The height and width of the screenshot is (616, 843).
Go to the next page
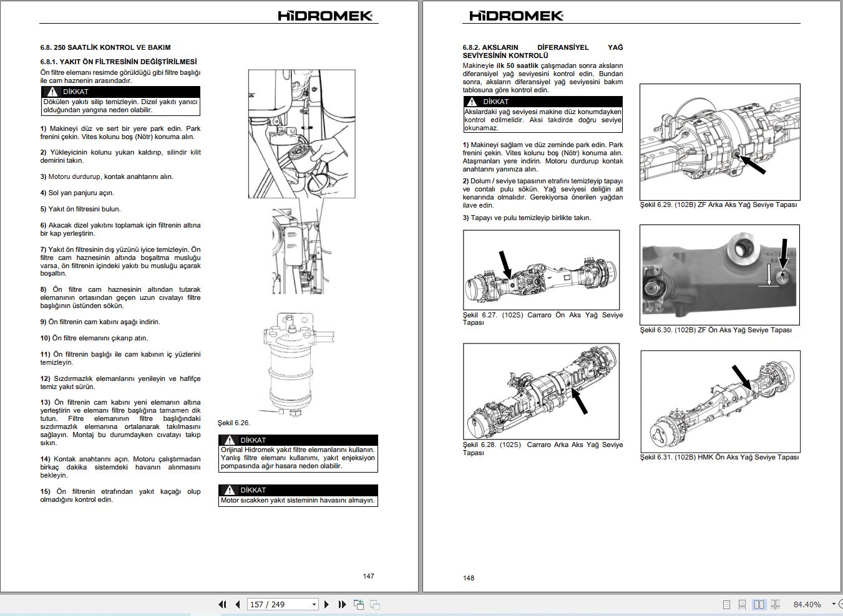[x=326, y=604]
